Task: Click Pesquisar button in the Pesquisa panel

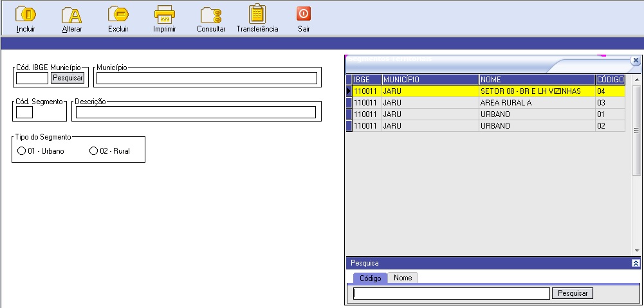Action: tap(573, 293)
